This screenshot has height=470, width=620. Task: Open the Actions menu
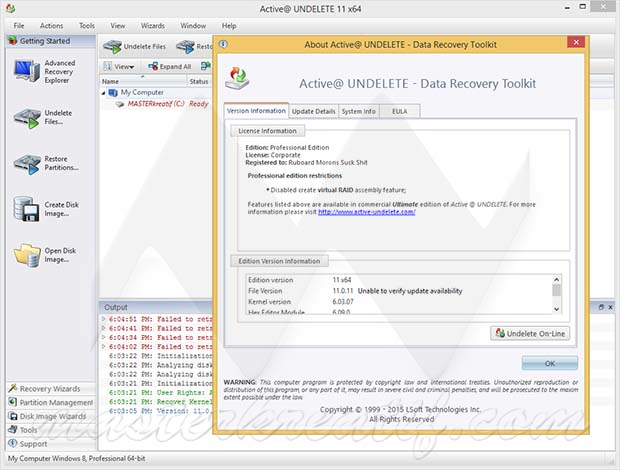point(51,26)
